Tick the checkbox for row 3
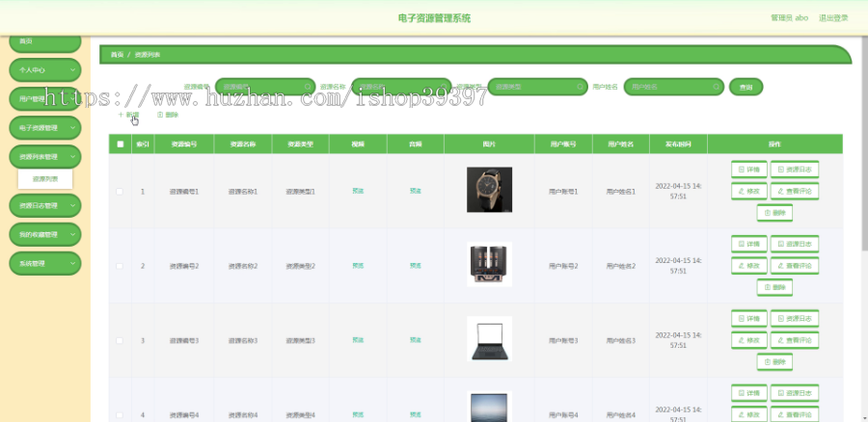868x422 pixels. coord(120,341)
